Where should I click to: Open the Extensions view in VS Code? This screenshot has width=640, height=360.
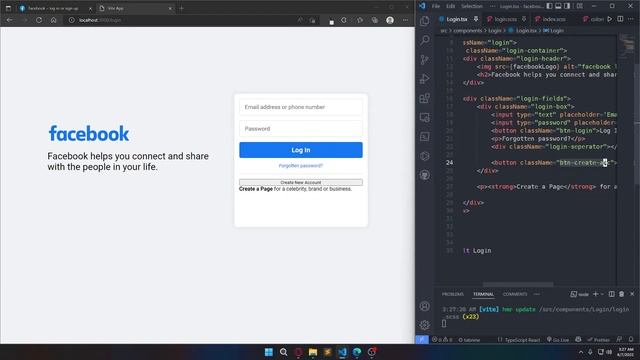click(x=424, y=98)
